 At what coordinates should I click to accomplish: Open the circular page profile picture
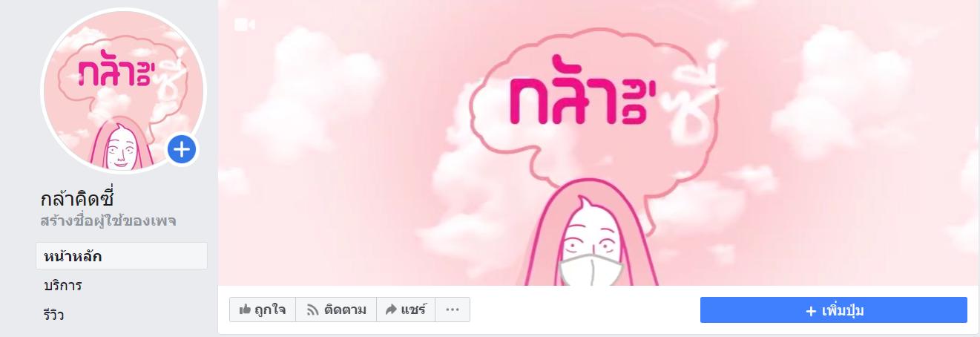click(x=123, y=91)
